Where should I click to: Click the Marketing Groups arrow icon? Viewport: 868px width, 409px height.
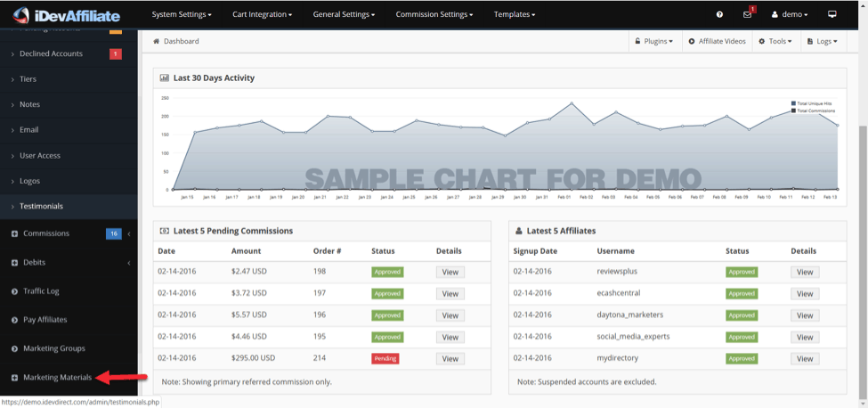click(15, 349)
